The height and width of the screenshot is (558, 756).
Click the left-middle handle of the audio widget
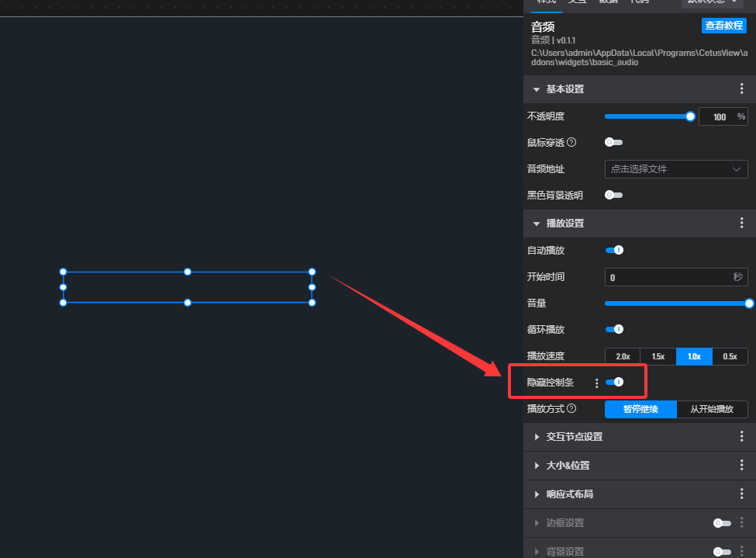click(x=63, y=287)
